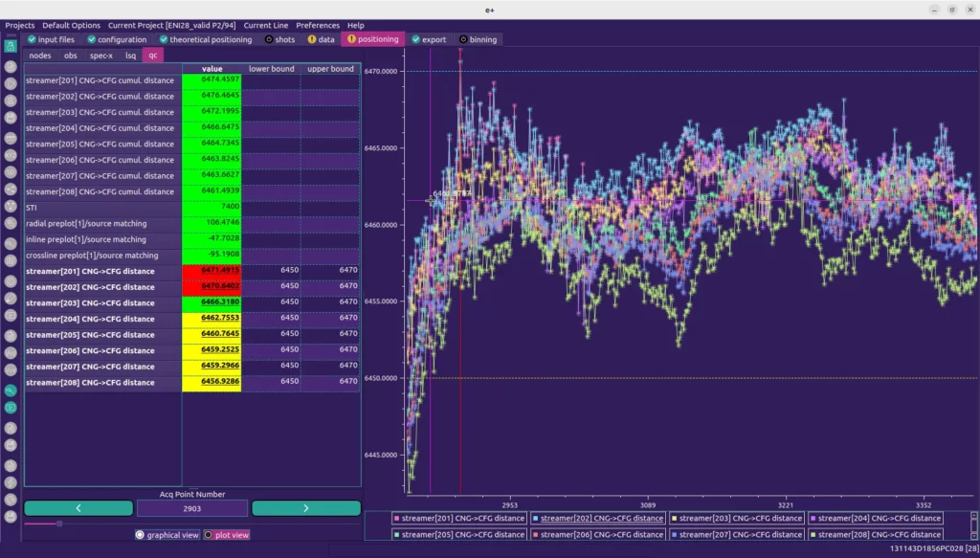Click the red value 6470.6402
Screen dimensions: 980x558
(212, 287)
